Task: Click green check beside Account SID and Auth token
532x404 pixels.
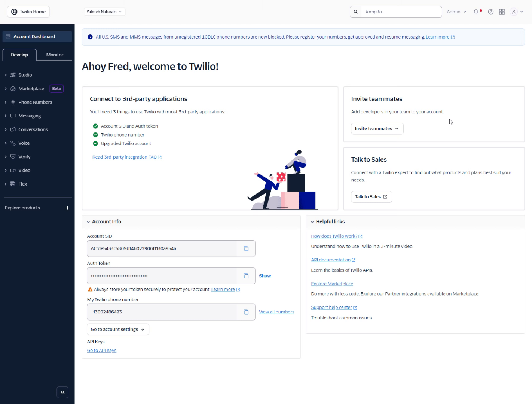Action: [x=95, y=126]
